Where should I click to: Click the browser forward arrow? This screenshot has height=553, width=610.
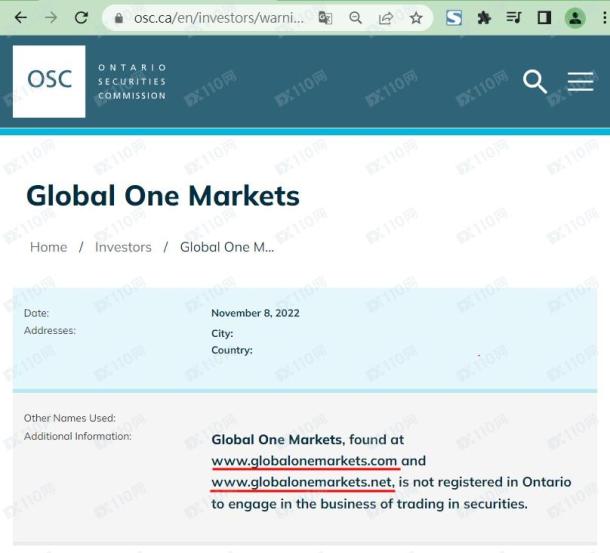(51, 18)
